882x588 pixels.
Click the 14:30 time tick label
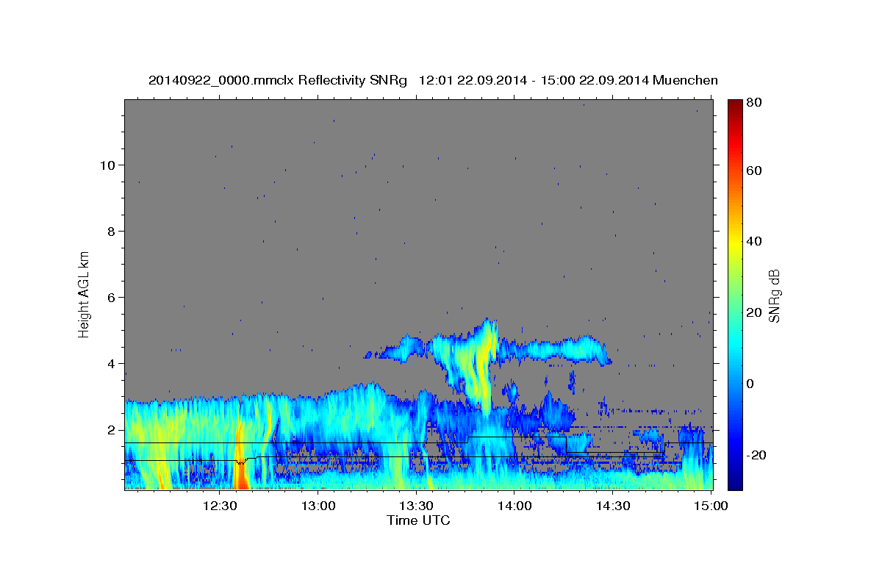tap(613, 506)
